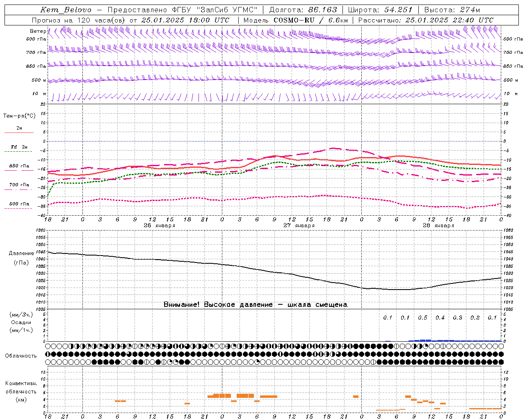Click the '28 января' date label
This screenshot has width=525, height=420.
[438, 226]
